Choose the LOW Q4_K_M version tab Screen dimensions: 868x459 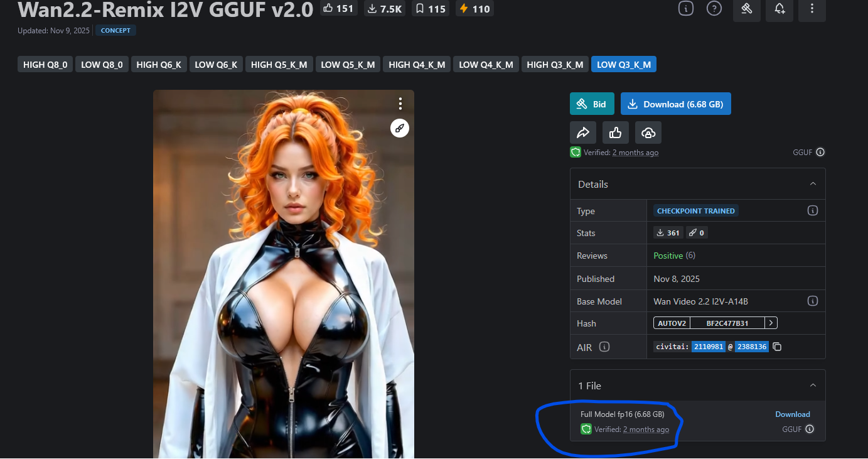[486, 65]
